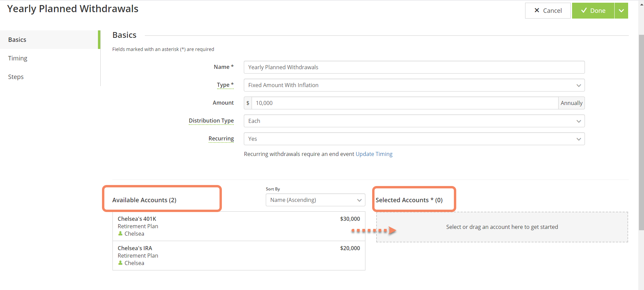Select the Basics sidebar tab

(x=50, y=39)
